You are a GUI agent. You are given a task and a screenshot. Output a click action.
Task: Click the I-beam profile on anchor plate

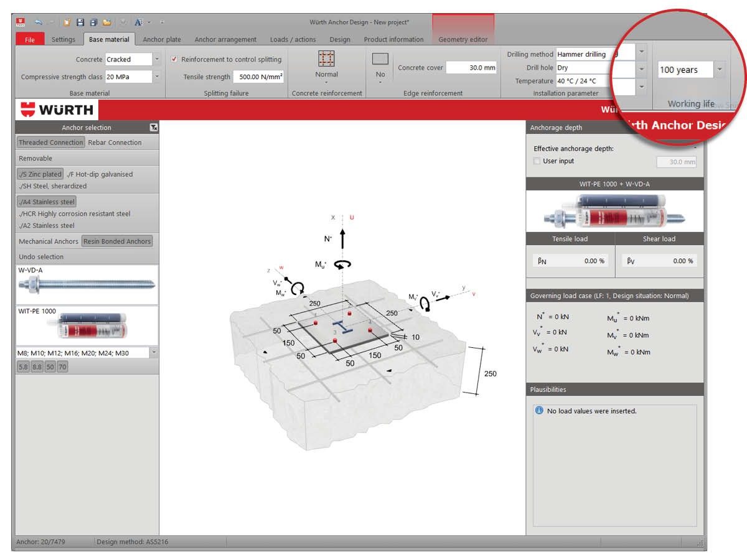tap(342, 327)
